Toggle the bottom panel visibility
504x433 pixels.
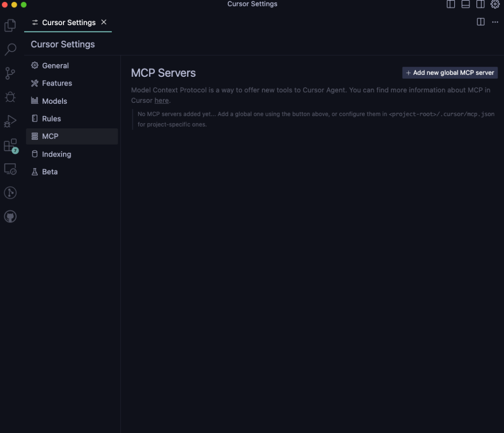pos(466,4)
